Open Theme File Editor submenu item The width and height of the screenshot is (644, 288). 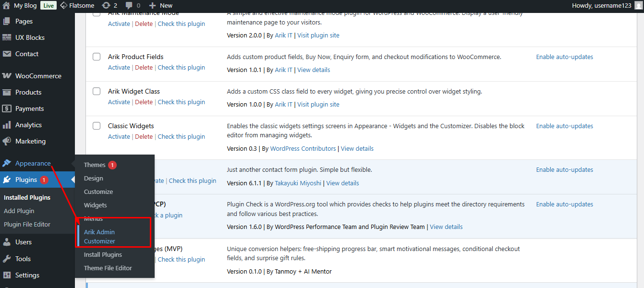pos(108,268)
